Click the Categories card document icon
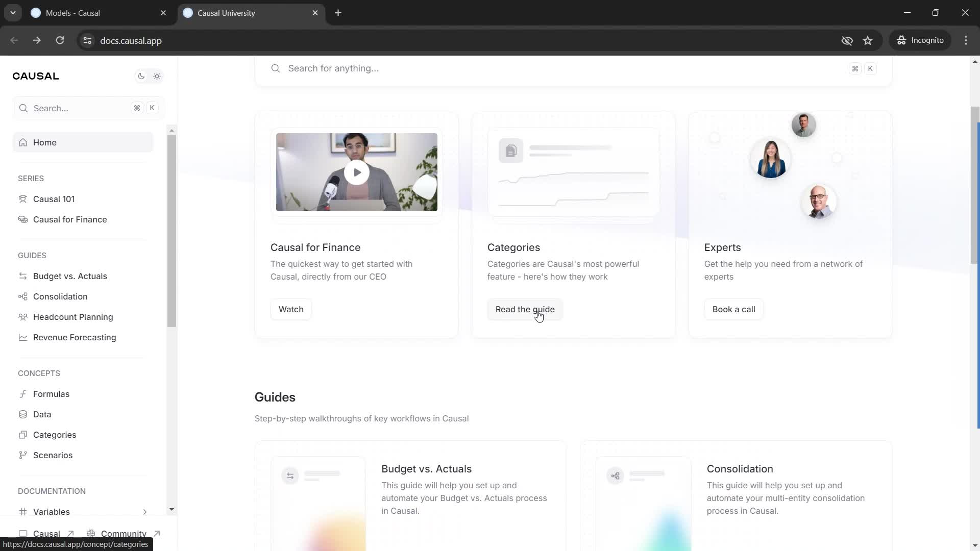Viewport: 980px width, 551px height. click(511, 151)
